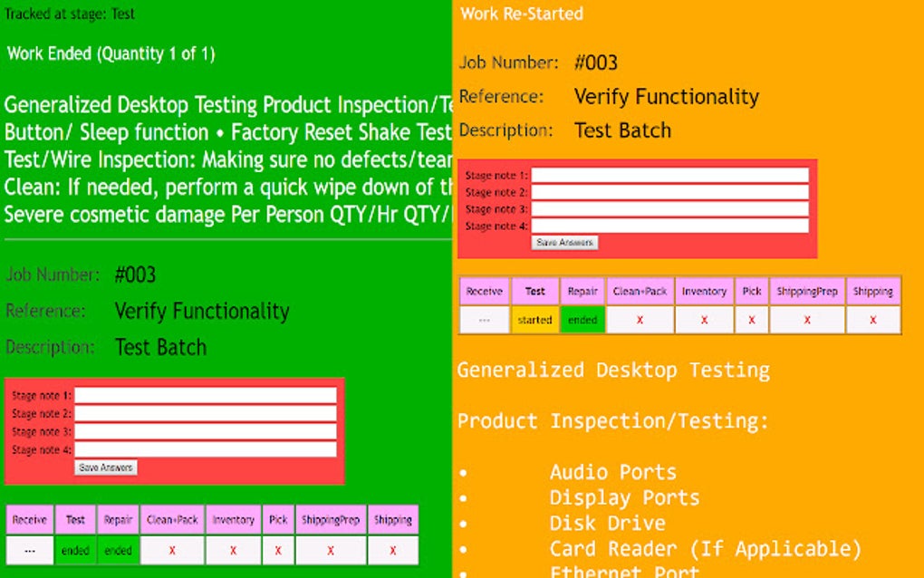The image size is (924, 578).
Task: Click the 'ended' status cell under Repair
Action: click(x=582, y=320)
